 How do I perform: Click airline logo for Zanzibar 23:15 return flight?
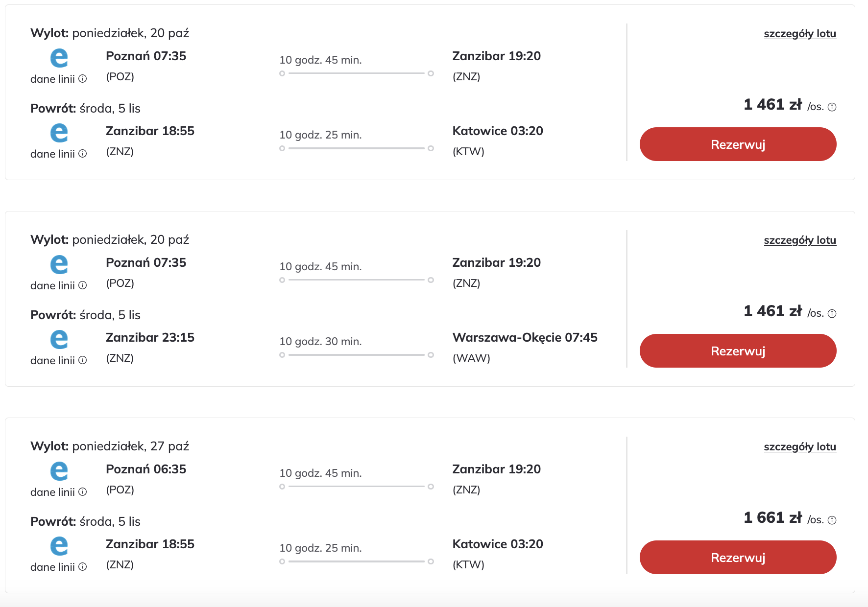coord(59,340)
